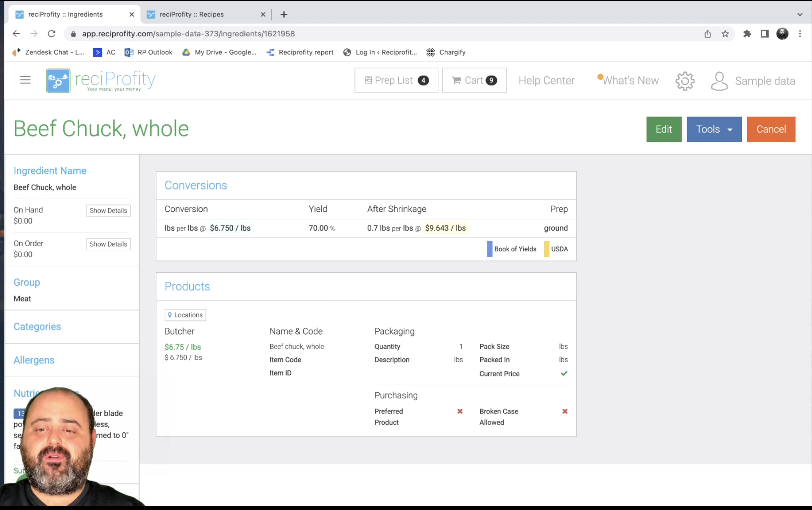The height and width of the screenshot is (510, 812).
Task: Click the reciProfity logo icon
Action: point(58,81)
